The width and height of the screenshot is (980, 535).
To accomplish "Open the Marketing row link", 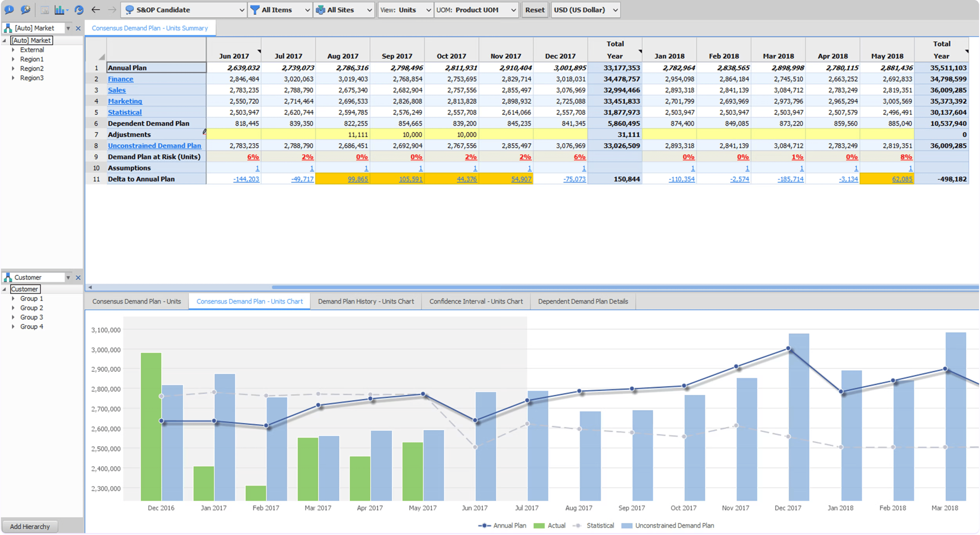I will click(x=125, y=101).
